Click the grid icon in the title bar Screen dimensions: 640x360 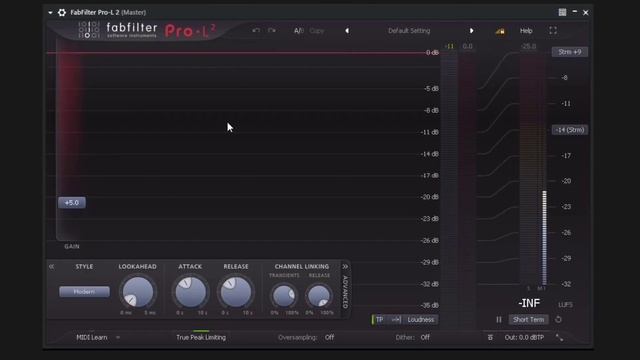562,12
